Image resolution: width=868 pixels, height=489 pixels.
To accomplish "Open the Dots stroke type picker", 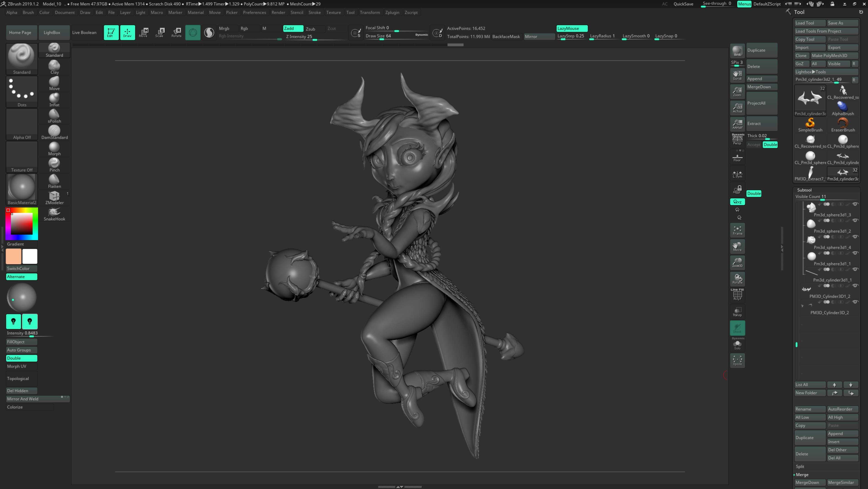I will [x=22, y=91].
